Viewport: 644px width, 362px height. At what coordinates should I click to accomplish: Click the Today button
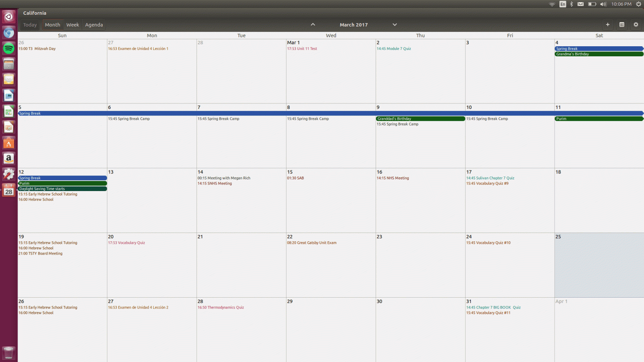click(29, 25)
